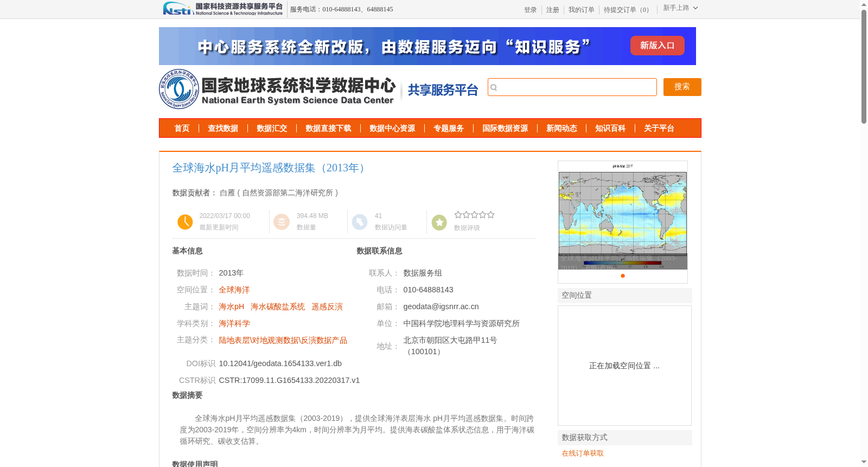Viewport: 868px width, 467px height.
Task: Click the 2022/03/17 00:00 update time
Action: coord(225,216)
